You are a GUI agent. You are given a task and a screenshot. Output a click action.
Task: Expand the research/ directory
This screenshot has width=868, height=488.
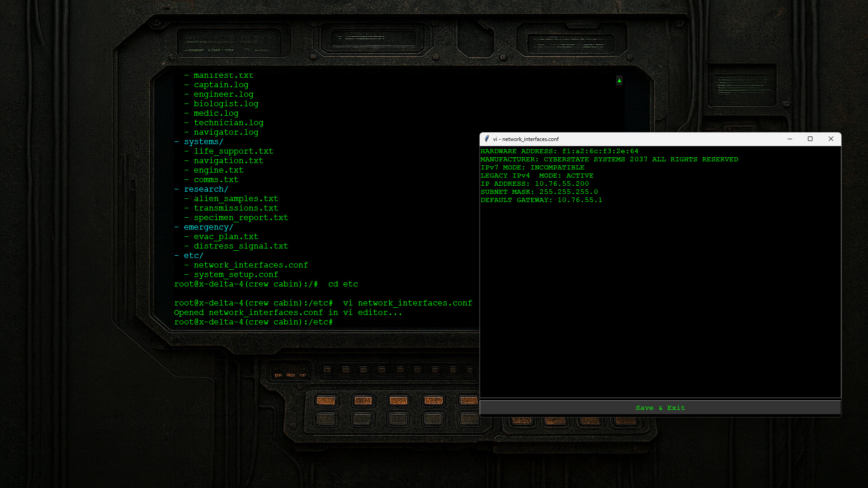206,189
